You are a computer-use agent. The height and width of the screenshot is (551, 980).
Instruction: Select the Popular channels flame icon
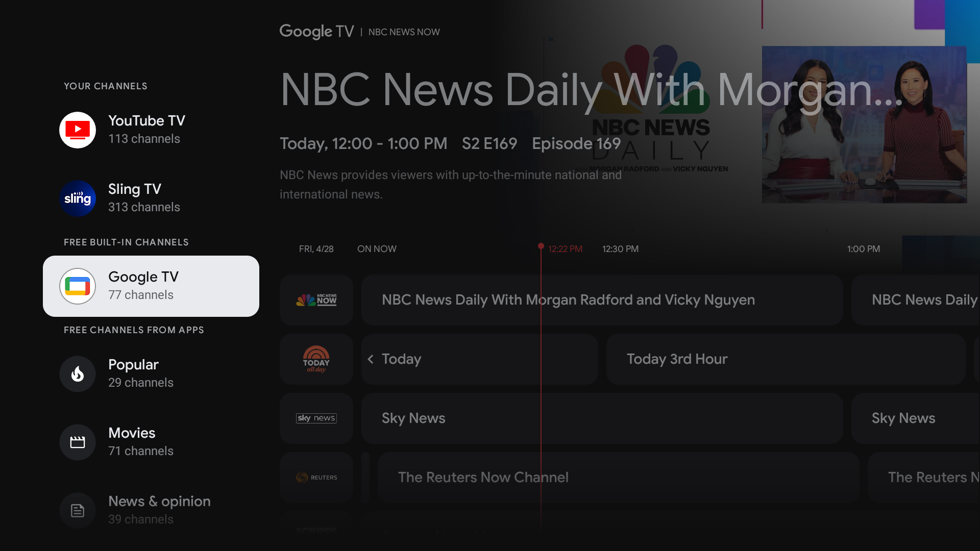coord(78,373)
